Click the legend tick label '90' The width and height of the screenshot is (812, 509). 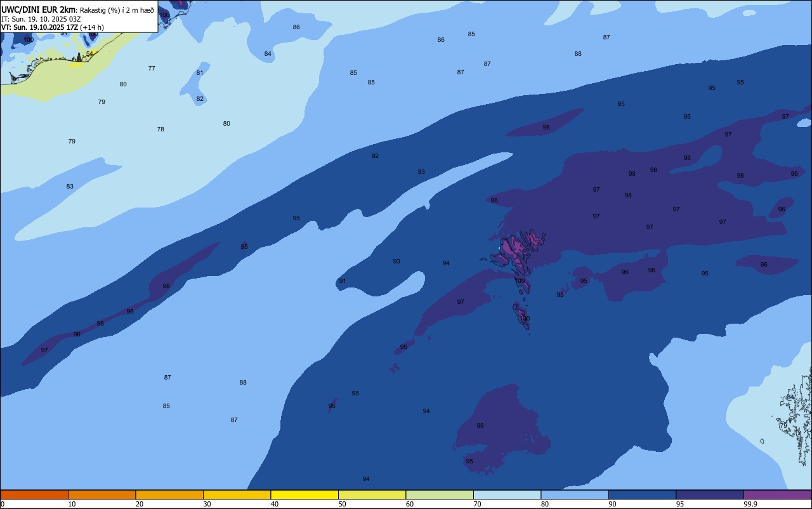pos(612,504)
